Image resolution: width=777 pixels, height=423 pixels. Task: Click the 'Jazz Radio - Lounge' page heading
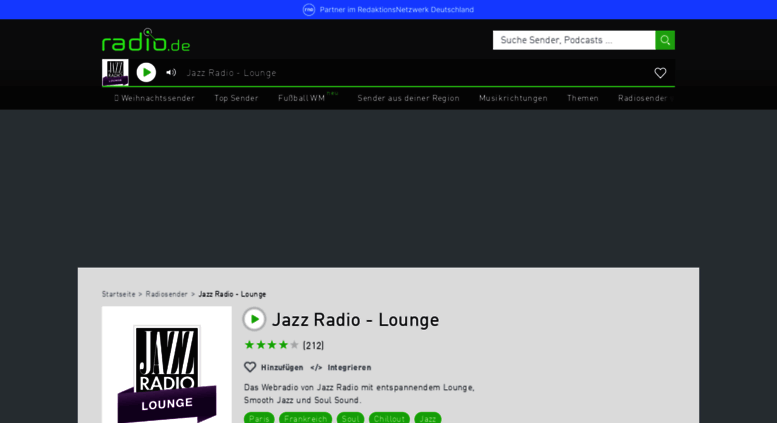pos(356,320)
